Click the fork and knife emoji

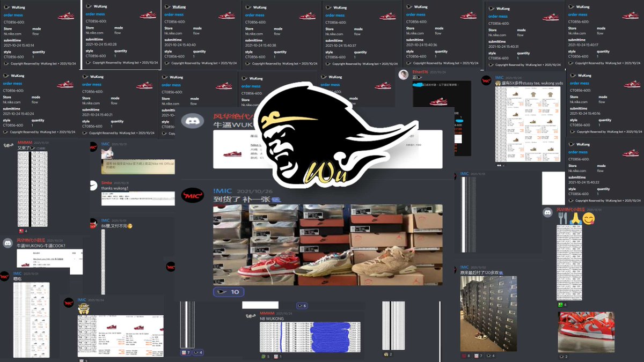point(563,219)
